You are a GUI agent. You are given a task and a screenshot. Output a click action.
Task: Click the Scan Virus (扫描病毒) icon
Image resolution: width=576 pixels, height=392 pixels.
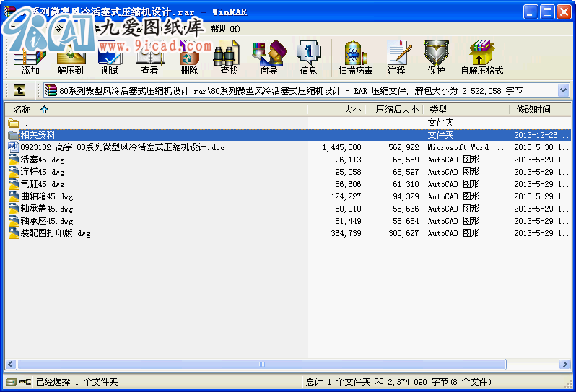[x=355, y=58]
